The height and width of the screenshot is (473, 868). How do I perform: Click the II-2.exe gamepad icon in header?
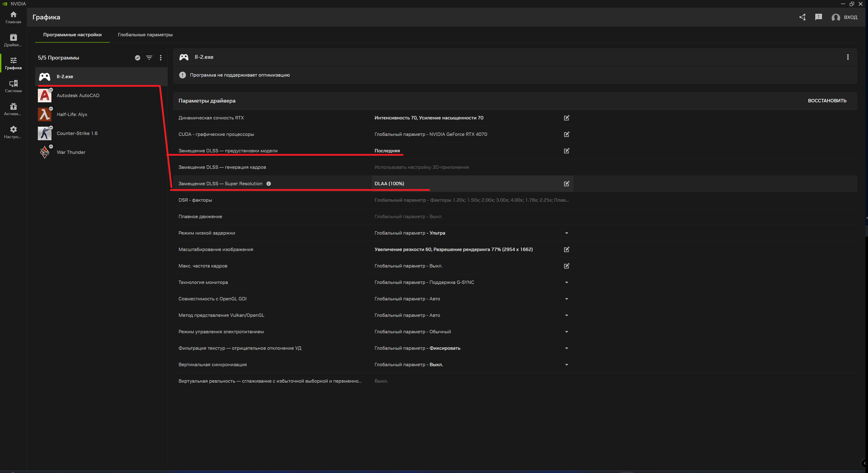[184, 57]
